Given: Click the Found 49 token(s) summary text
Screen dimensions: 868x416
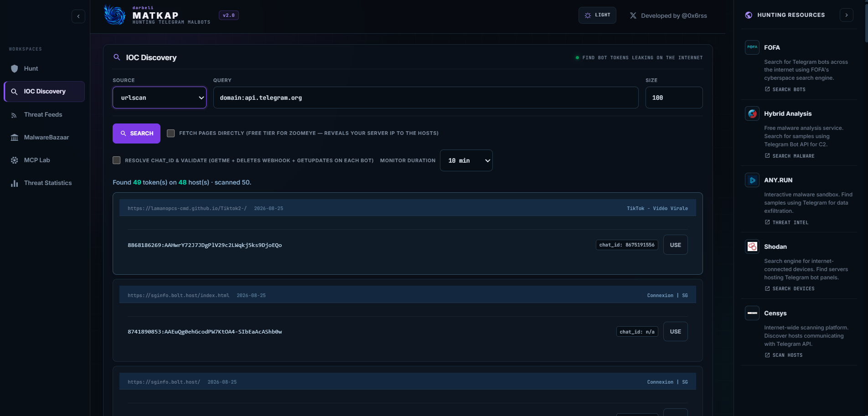Looking at the screenshot, I should point(182,183).
